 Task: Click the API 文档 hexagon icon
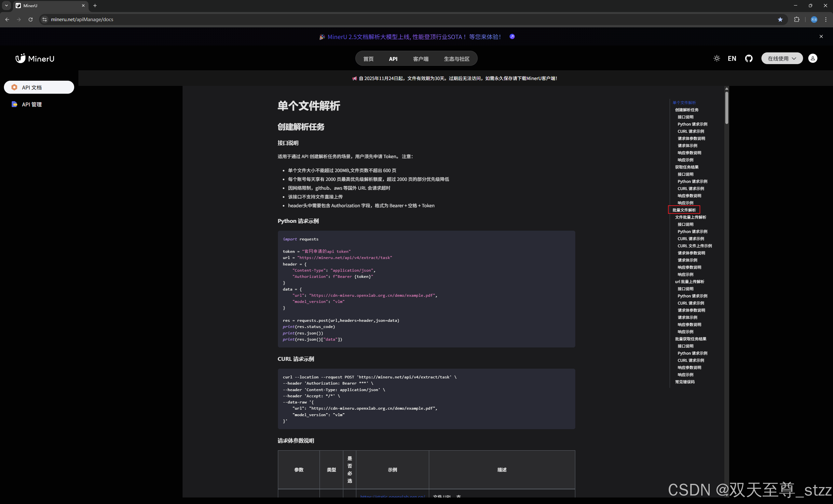point(14,87)
